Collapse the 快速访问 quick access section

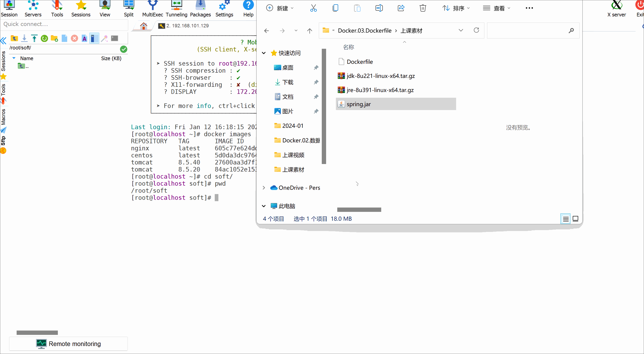point(264,53)
